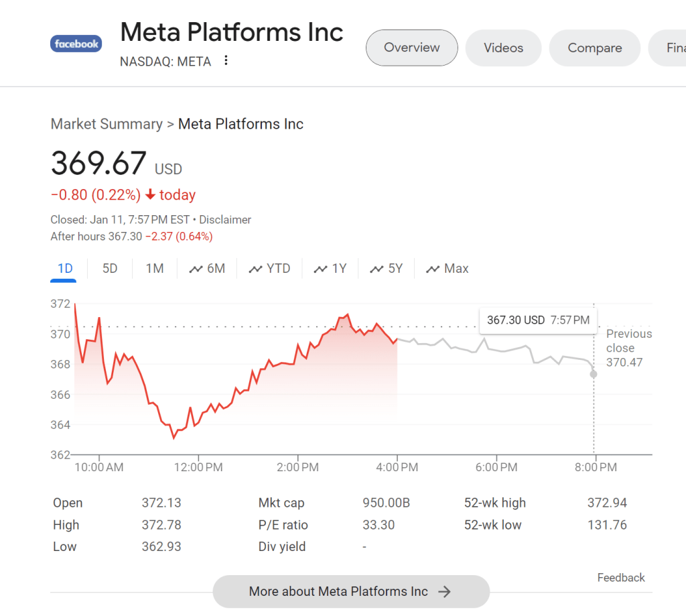Switch to the 5D chart range

(110, 269)
